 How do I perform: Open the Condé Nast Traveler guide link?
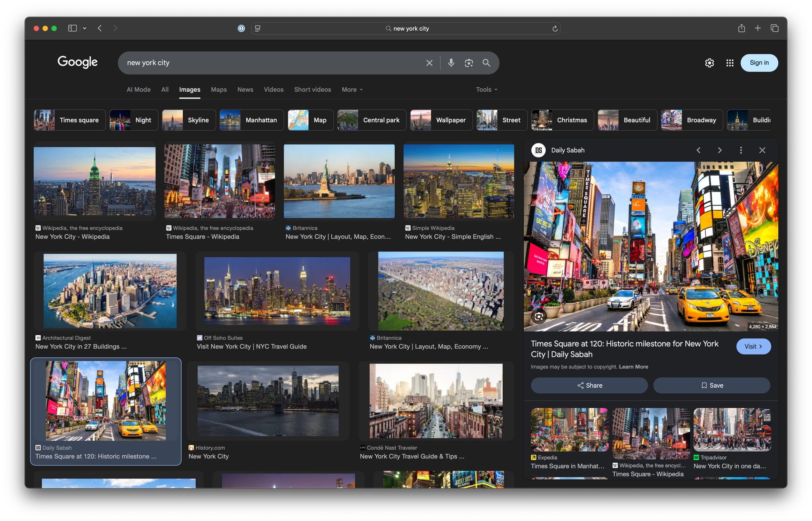click(412, 456)
